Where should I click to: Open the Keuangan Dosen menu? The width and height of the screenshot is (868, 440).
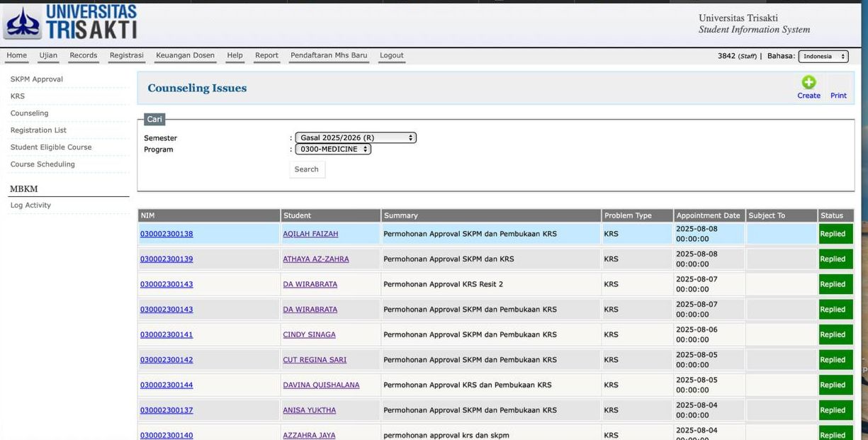(185, 55)
